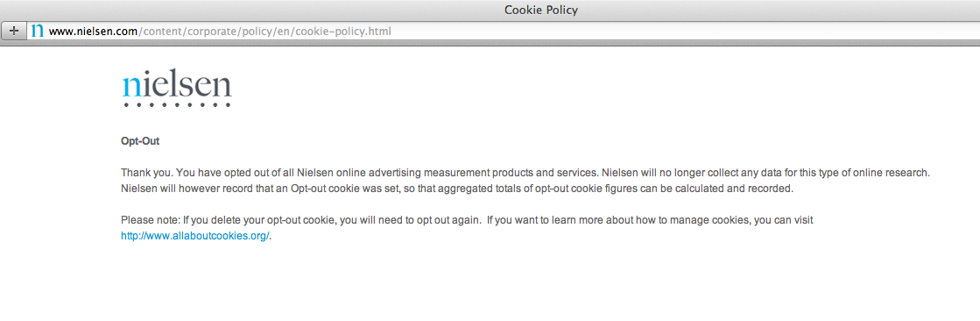Click the row of dots under the Nielsen logo
Viewport: 980px width, 321px height.
(x=177, y=104)
